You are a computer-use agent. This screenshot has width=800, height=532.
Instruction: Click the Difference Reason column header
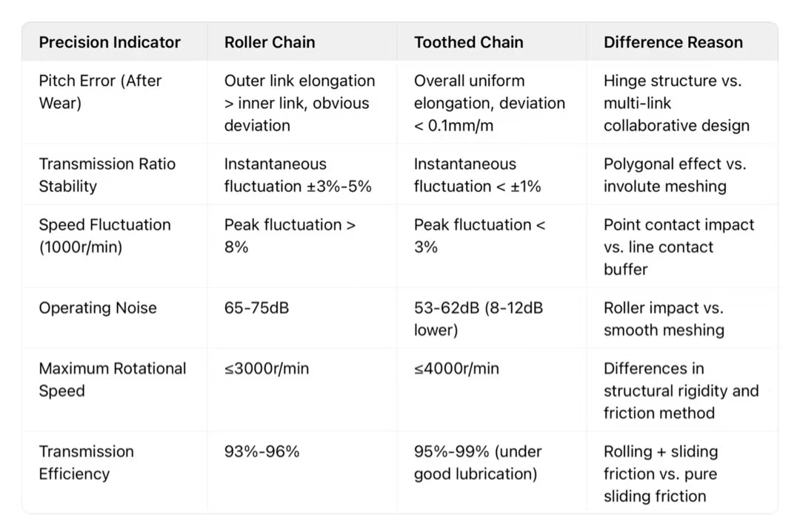[673, 42]
